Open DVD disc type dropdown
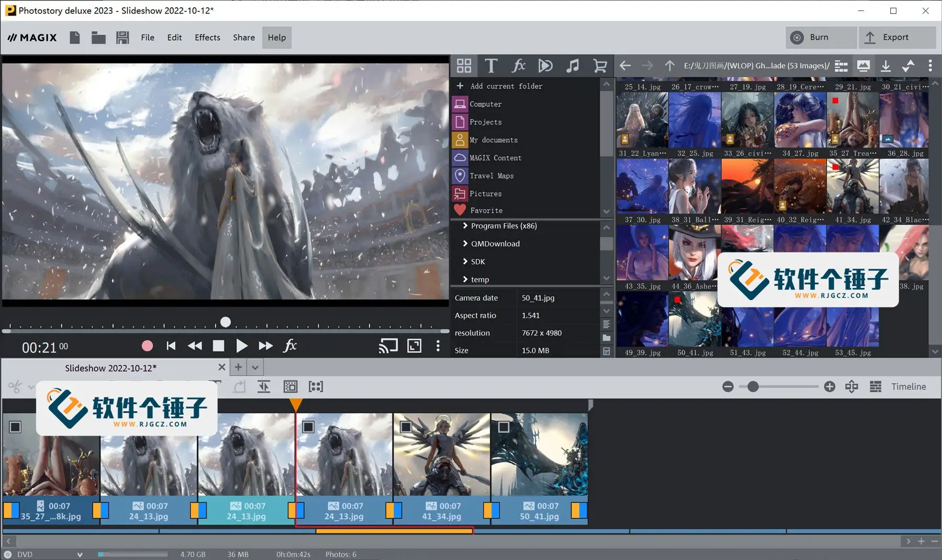 point(80,554)
